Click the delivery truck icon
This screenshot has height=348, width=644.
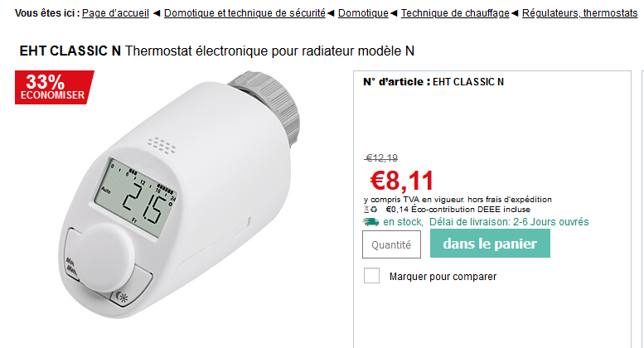pyautogui.click(x=370, y=222)
